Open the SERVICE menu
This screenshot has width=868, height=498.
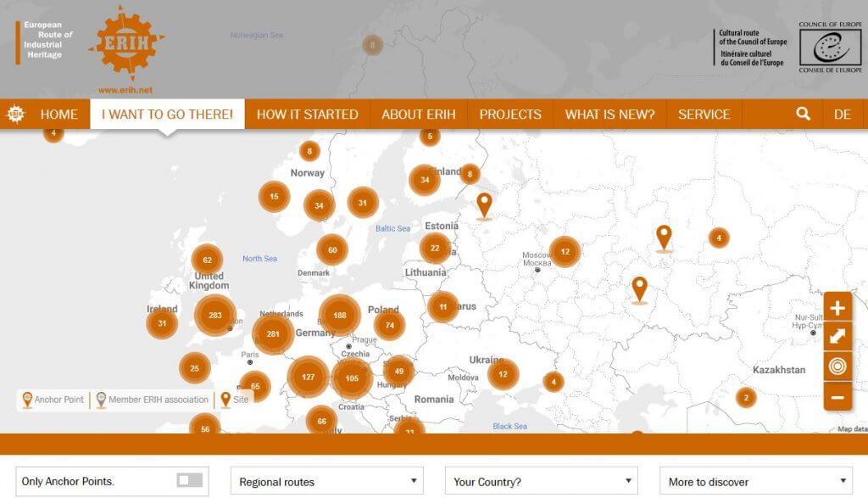pos(704,115)
